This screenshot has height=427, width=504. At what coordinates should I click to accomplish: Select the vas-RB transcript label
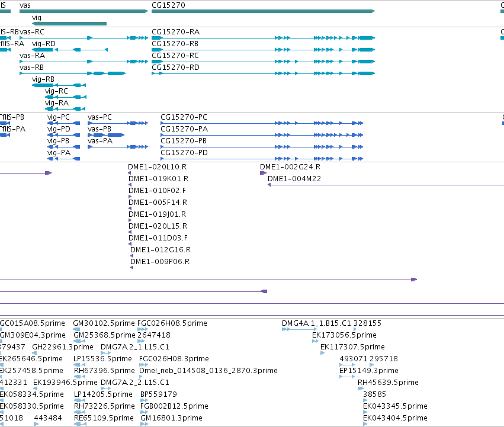tap(31, 68)
